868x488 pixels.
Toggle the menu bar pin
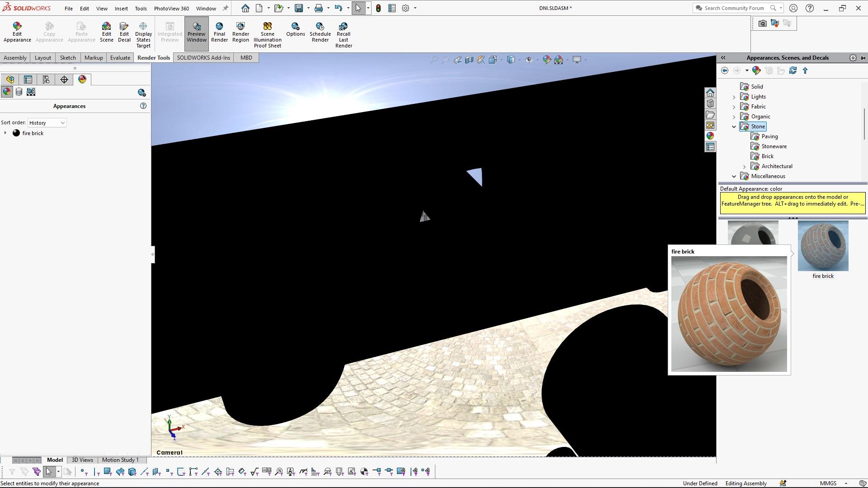coord(225,8)
